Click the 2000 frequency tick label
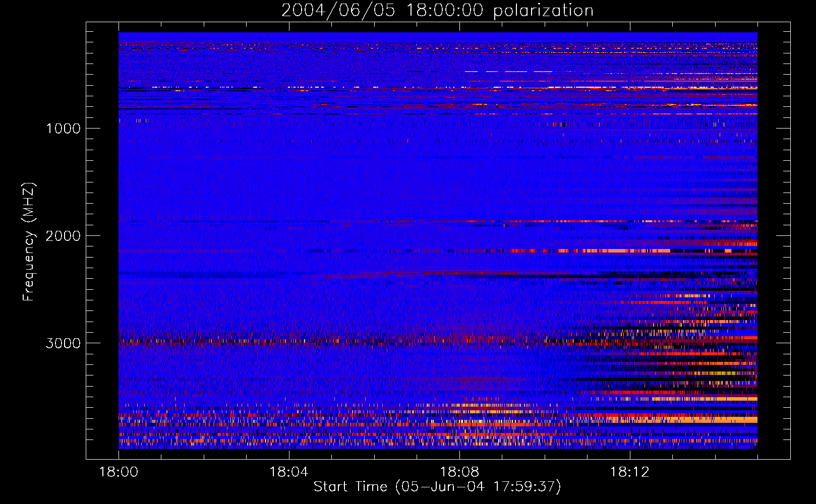The image size is (816, 504). (x=63, y=236)
